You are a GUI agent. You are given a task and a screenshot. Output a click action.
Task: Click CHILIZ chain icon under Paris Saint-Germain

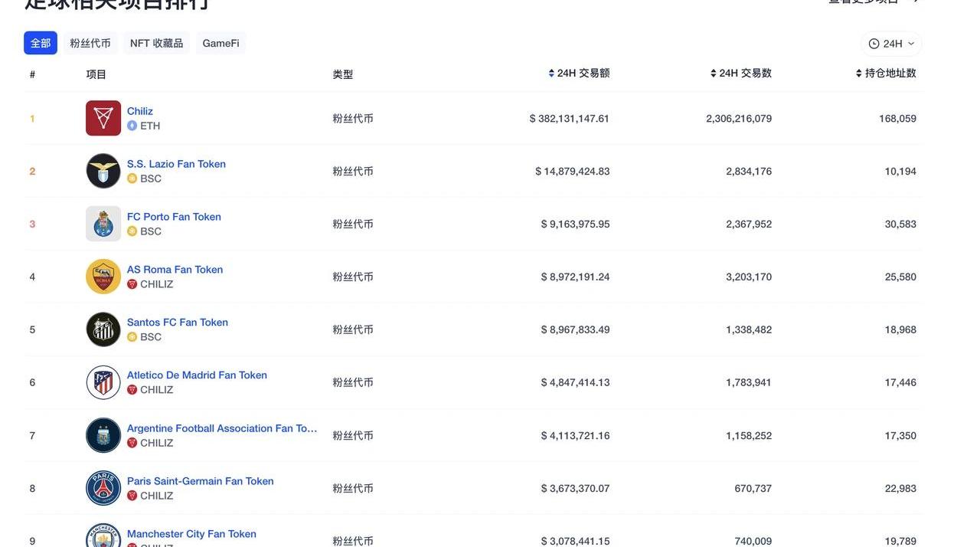tap(132, 496)
